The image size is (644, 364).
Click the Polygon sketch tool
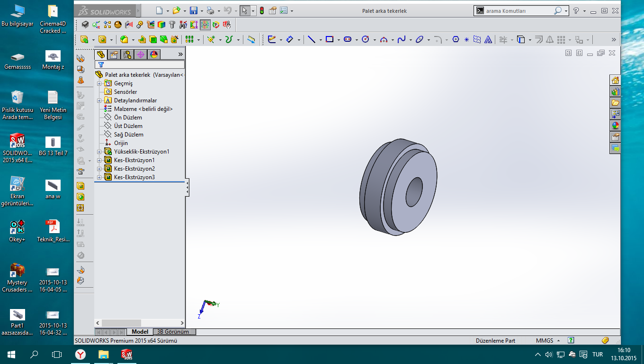coord(456,40)
